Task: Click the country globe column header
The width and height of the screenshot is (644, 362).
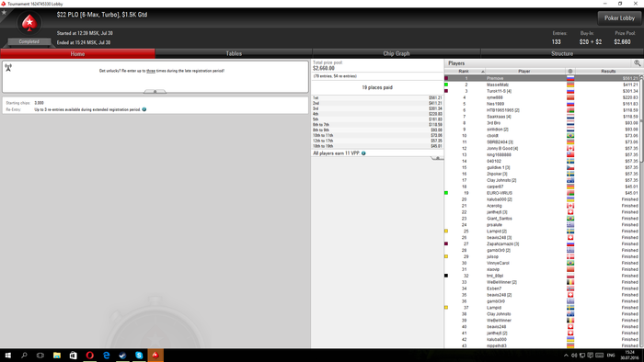Action: coord(570,72)
